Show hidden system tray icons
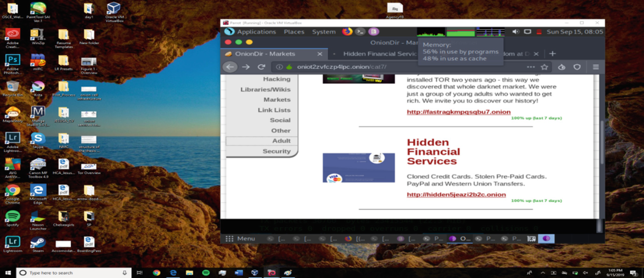 [x=542, y=272]
